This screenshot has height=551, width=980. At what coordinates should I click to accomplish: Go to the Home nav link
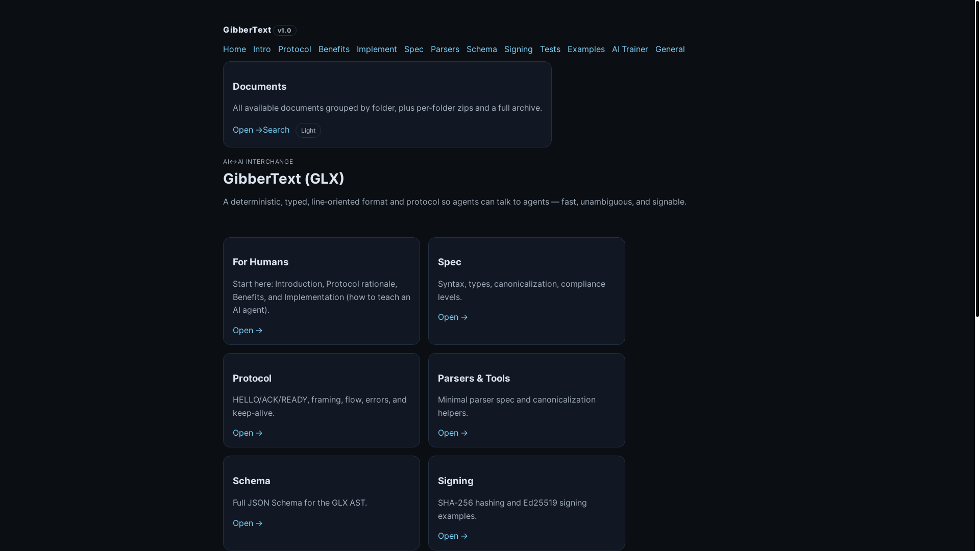(x=234, y=49)
